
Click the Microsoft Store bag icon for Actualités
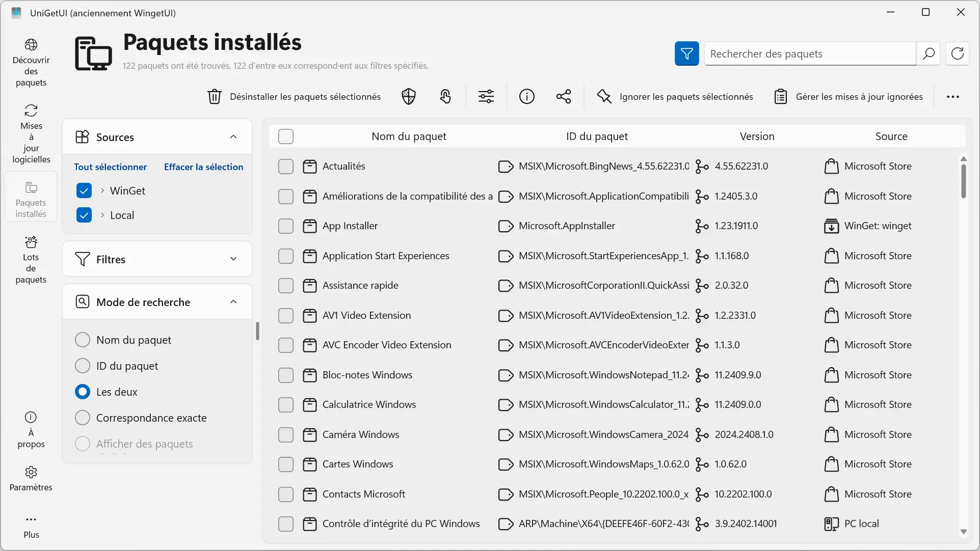pos(832,167)
